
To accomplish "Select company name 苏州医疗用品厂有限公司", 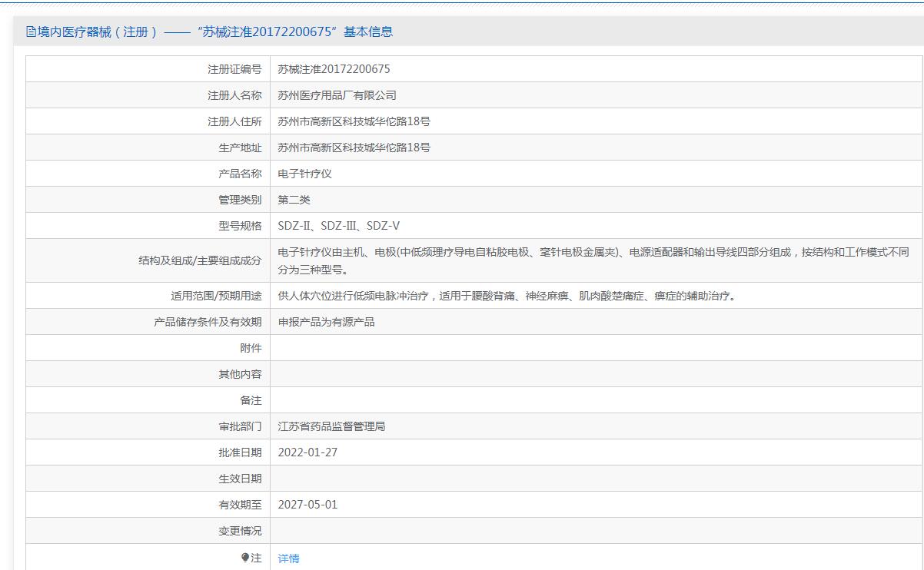I will [x=337, y=95].
